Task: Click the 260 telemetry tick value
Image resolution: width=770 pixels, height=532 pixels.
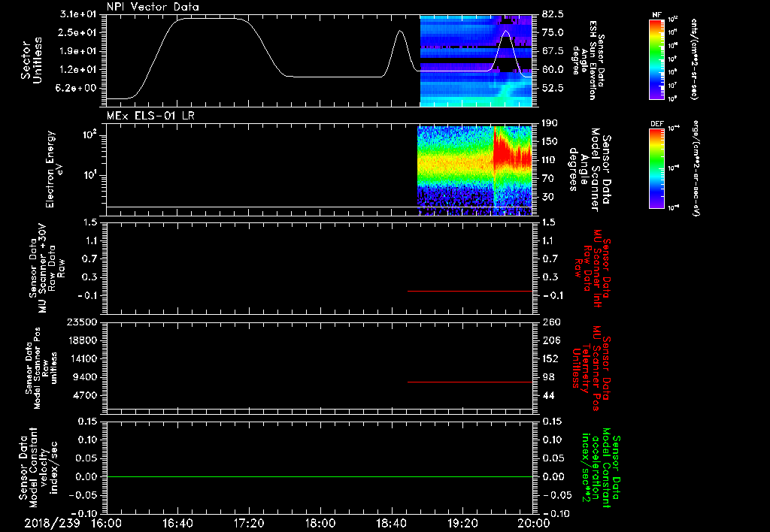Action: 551,322
